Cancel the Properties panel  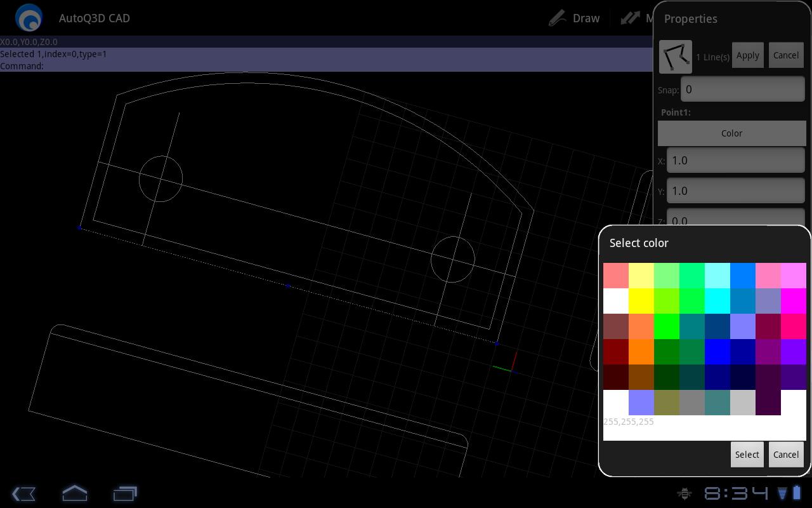pyautogui.click(x=786, y=55)
